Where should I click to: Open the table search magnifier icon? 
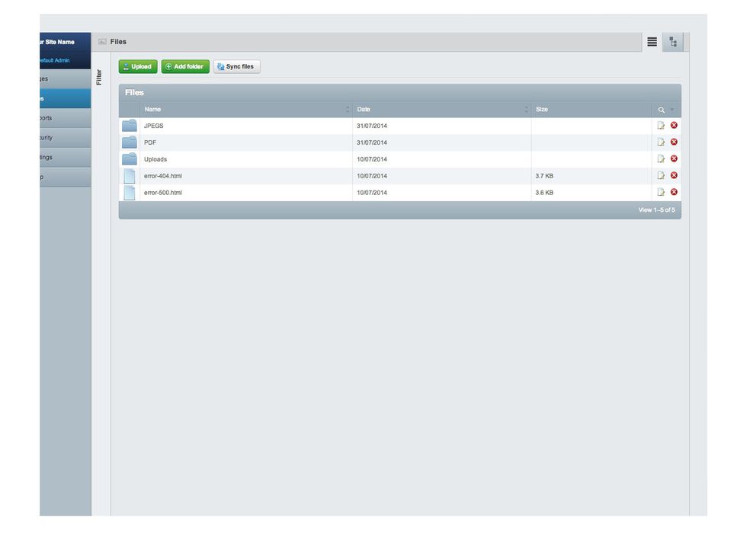coord(662,110)
